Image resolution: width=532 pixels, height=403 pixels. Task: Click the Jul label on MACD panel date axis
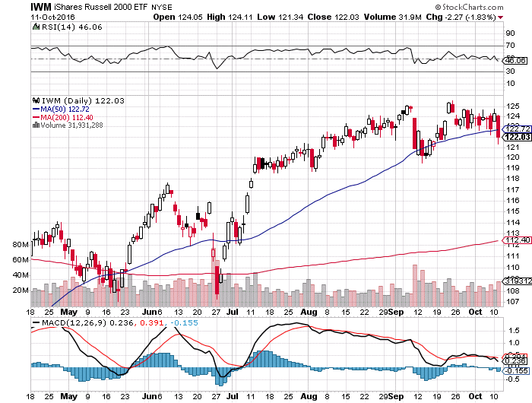[x=233, y=397]
